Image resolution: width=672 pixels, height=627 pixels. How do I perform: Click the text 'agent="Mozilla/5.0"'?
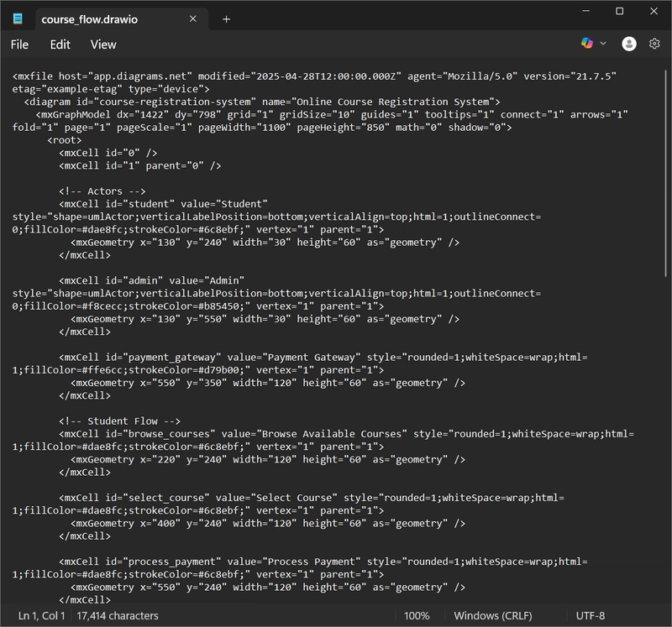[x=462, y=76]
